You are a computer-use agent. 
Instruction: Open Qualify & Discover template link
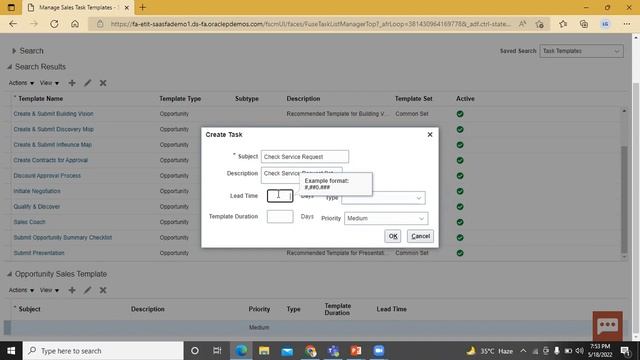(36, 207)
